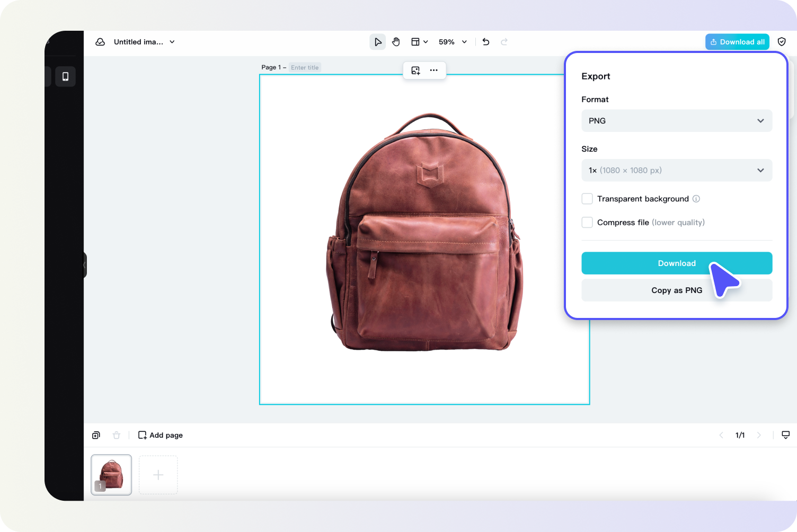Open presentation view from bottom-right monitor icon
This screenshot has width=797, height=532.
(x=786, y=435)
